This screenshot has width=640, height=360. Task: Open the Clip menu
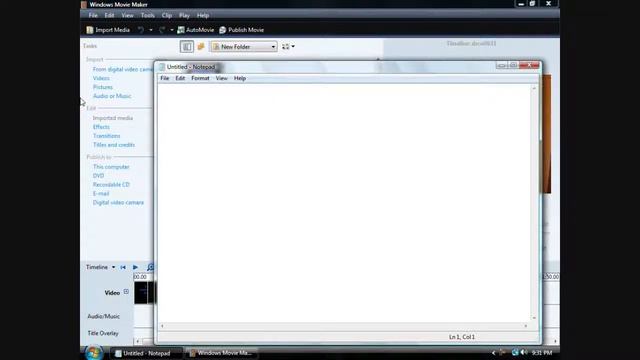(167, 15)
